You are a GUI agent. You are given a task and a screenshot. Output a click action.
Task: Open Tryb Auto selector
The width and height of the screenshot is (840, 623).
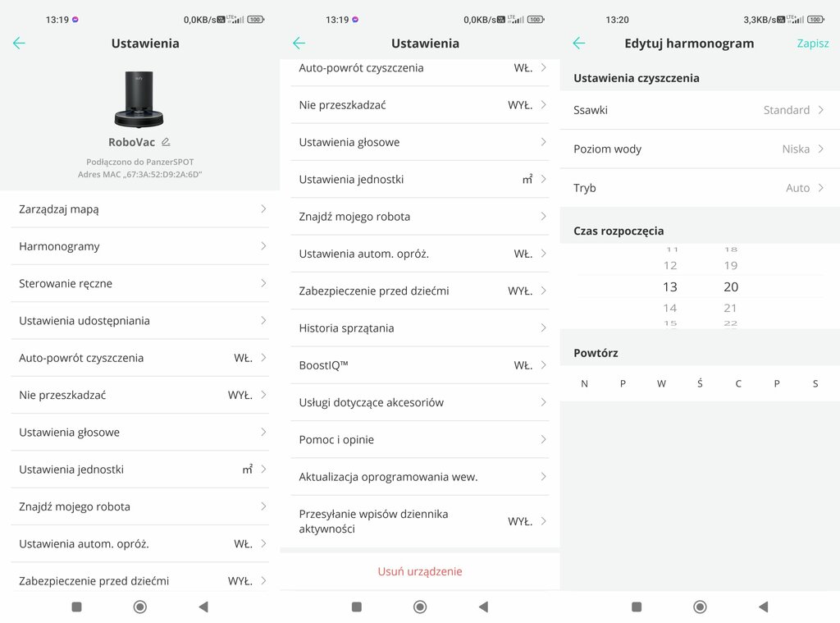[700, 188]
